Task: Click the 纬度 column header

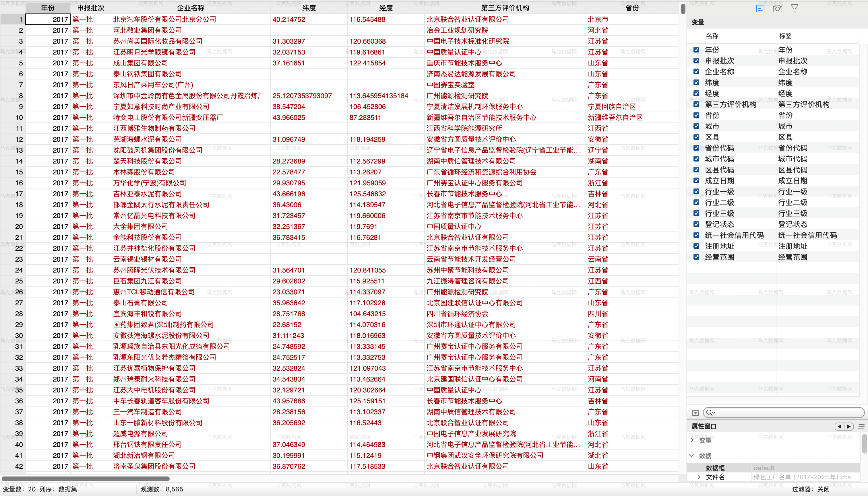Action: (309, 8)
